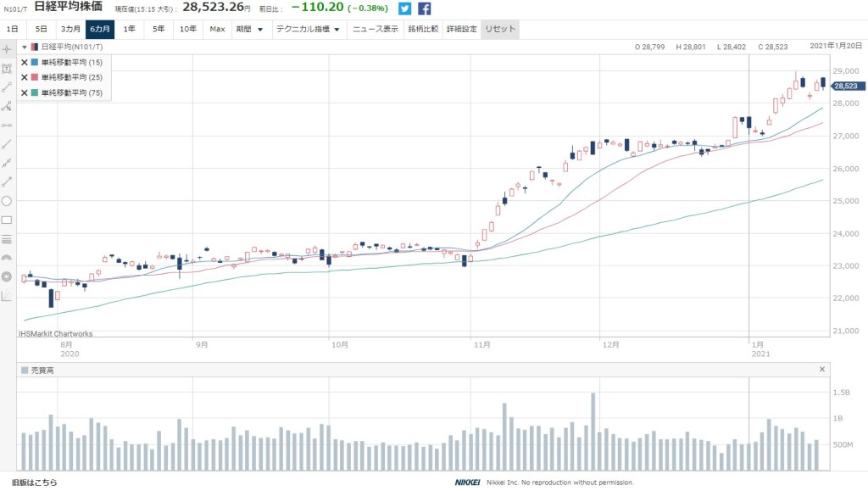Remove the 単純移動平均 (15) indicator
This screenshot has width=868, height=491.
point(24,62)
